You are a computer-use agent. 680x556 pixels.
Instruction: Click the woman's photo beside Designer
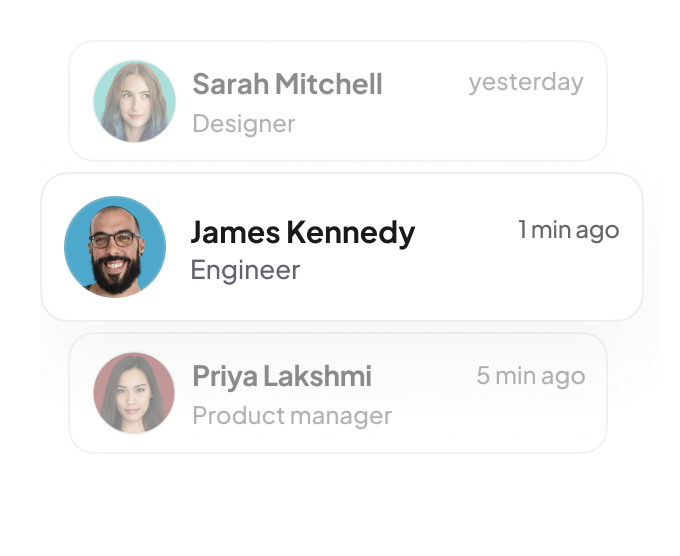134,101
